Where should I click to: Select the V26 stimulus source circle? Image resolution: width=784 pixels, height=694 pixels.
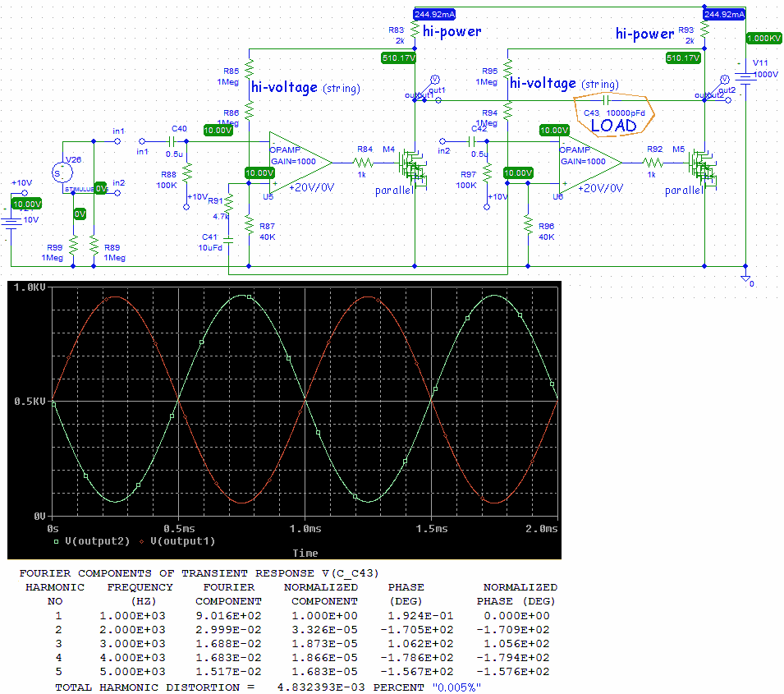(62, 173)
